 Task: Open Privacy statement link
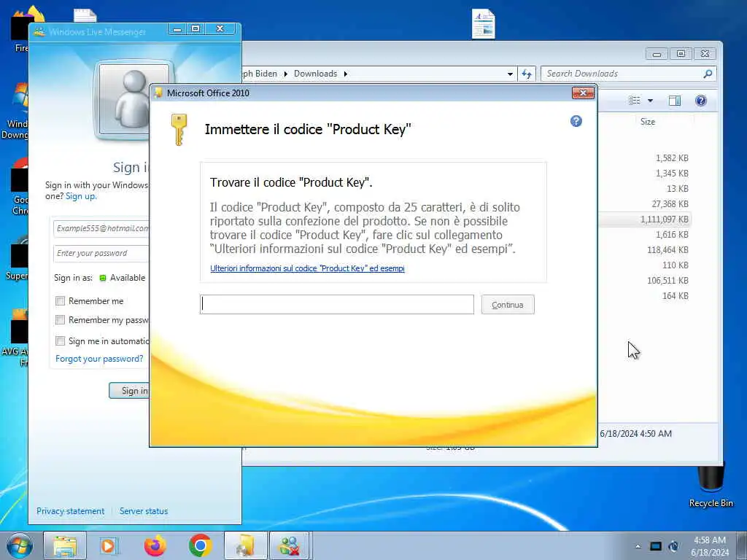(71, 511)
